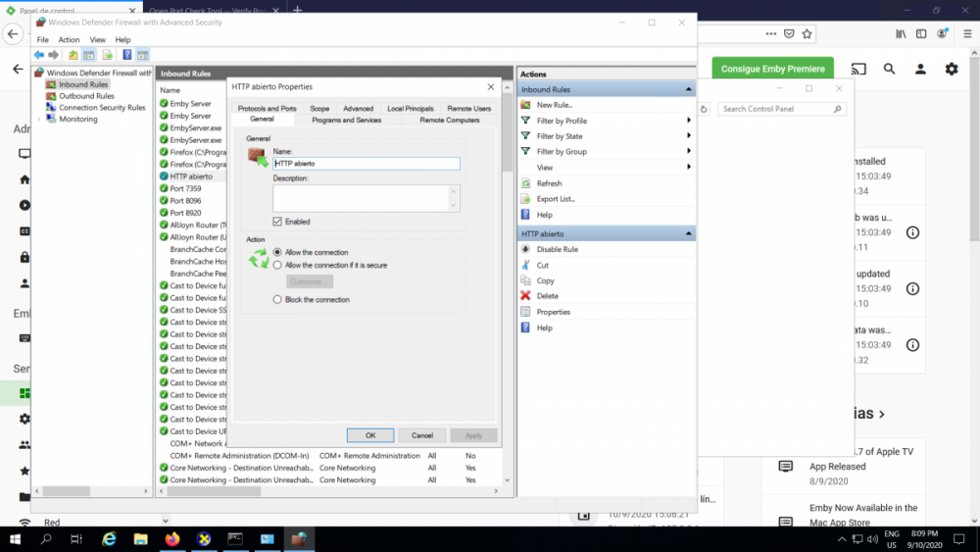Select Block the connection option
The height and width of the screenshot is (552, 980).
click(278, 299)
